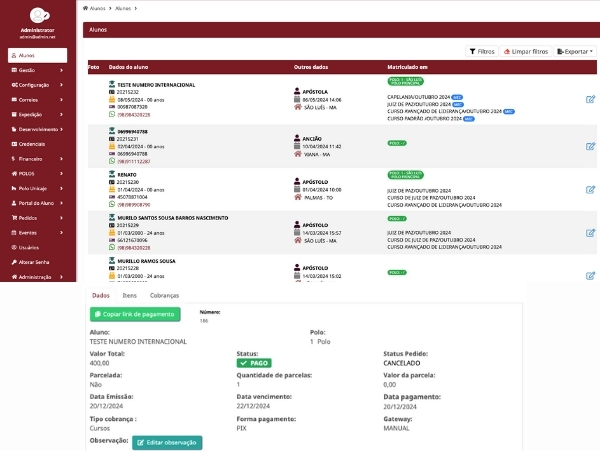This screenshot has width=600, height=451.
Task: Click the POLOS house icon
Action: 14,173
